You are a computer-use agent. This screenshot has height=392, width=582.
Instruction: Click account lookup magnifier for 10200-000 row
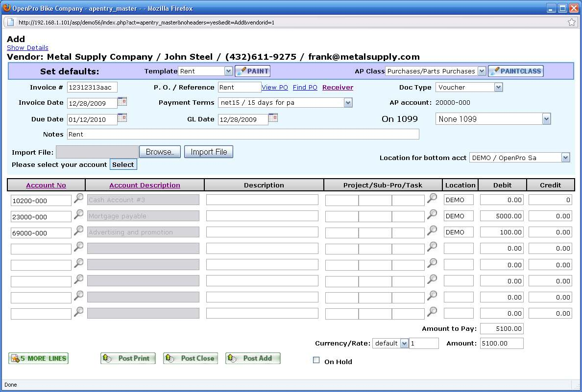tap(78, 199)
